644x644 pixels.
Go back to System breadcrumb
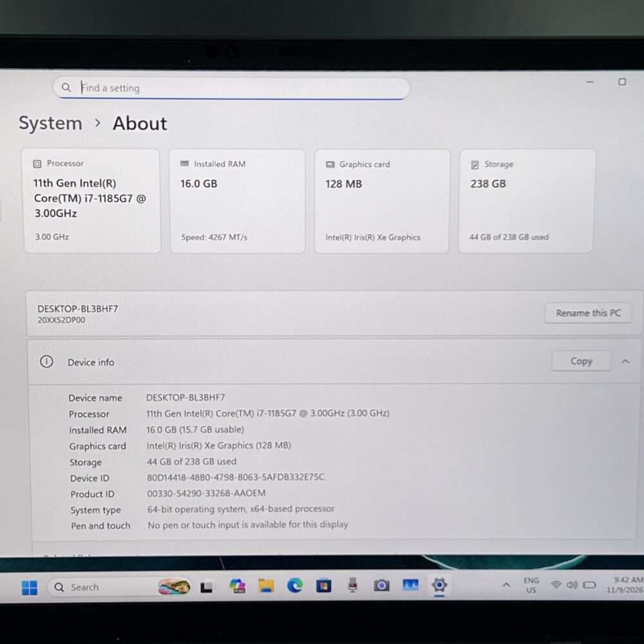click(x=50, y=123)
